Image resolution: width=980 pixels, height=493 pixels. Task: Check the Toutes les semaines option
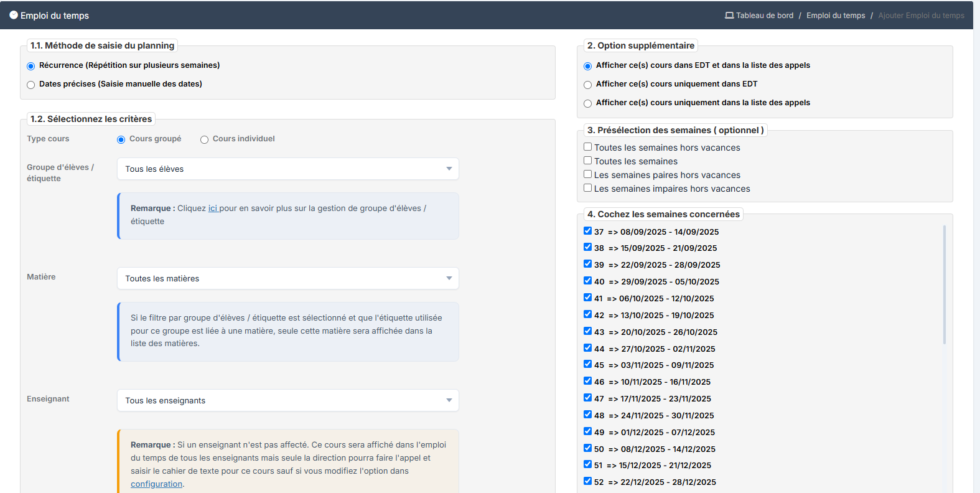point(587,161)
